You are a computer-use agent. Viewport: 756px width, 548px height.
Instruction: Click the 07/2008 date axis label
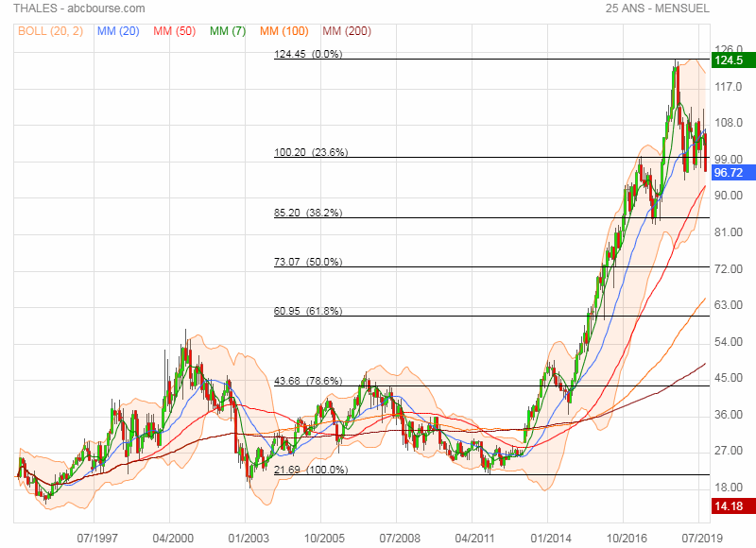[400, 538]
